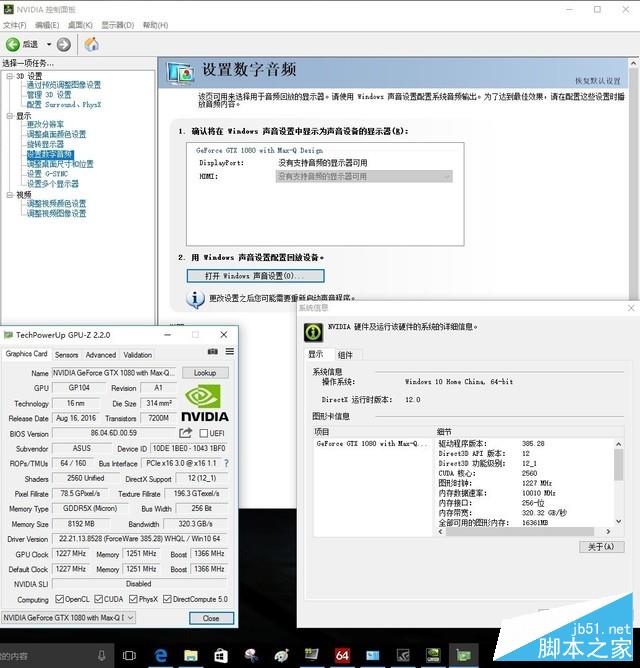Click the green Back arrow button
Image resolution: width=640 pixels, height=668 pixels.
(x=13, y=44)
